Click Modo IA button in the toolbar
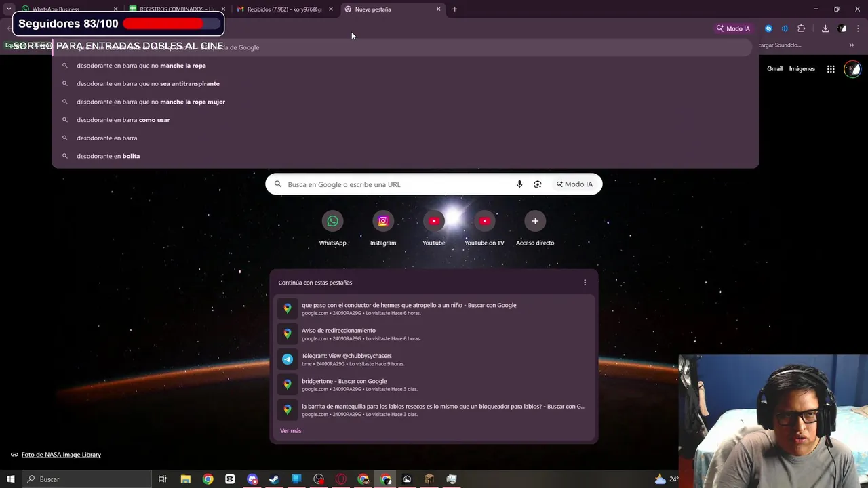 733,28
